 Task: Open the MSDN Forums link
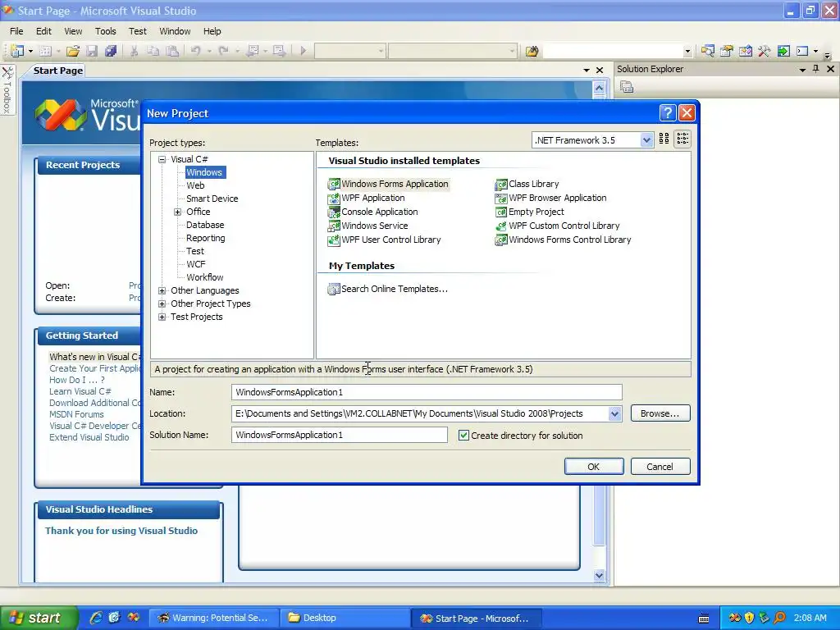pyautogui.click(x=76, y=414)
